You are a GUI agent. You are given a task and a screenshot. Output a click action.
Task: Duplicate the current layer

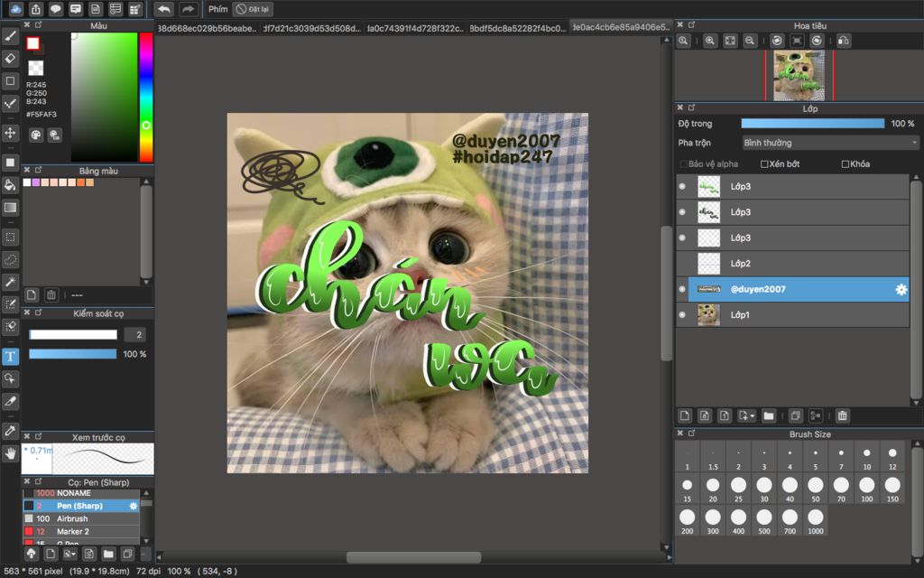tap(796, 415)
